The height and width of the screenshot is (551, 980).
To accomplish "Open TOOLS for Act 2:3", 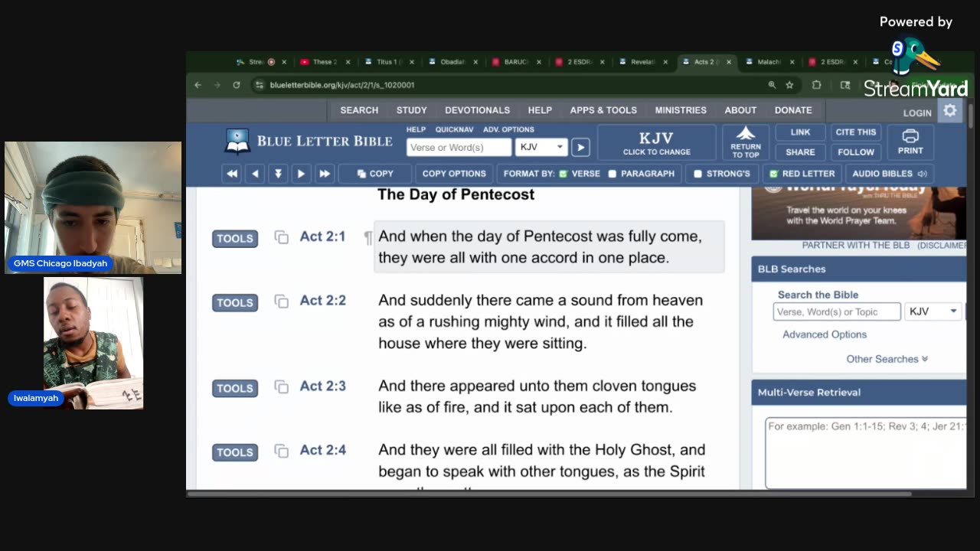I will pyautogui.click(x=235, y=388).
